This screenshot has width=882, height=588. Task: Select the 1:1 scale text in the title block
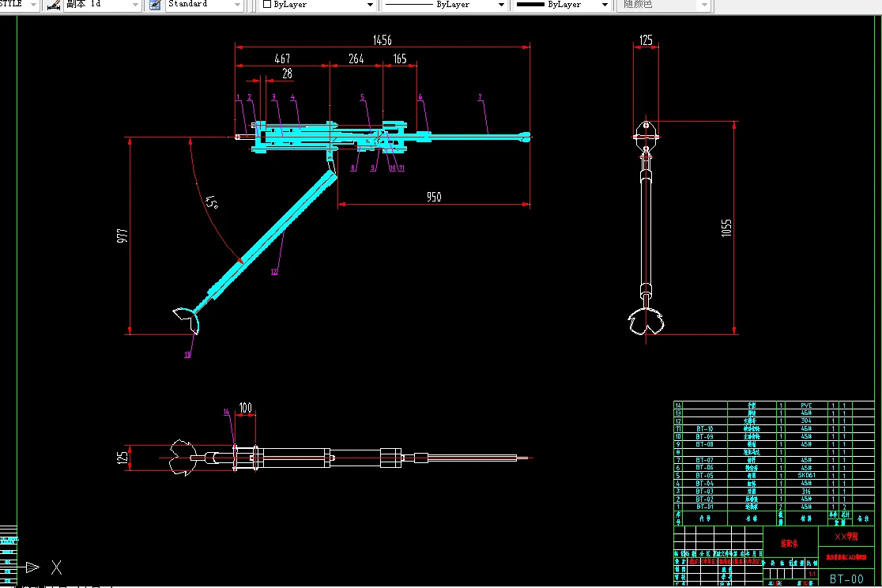[x=812, y=574]
